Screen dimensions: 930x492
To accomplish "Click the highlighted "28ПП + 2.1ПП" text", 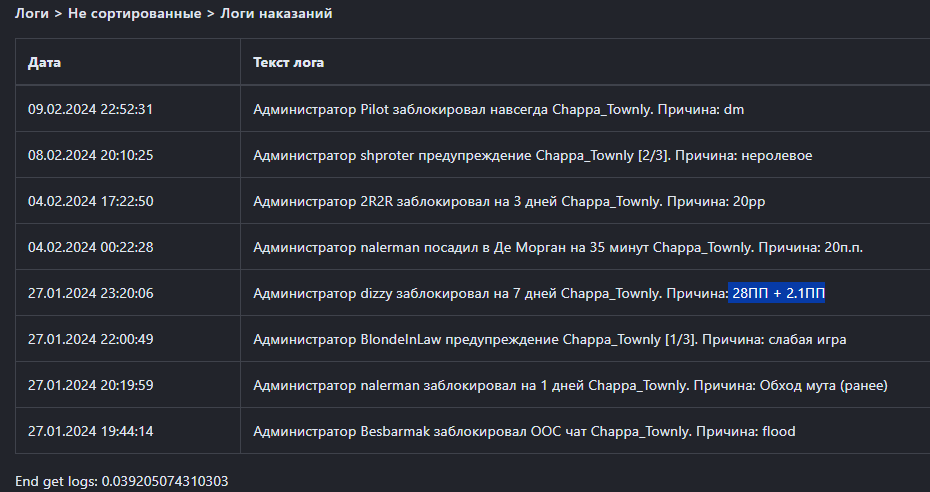I will pyautogui.click(x=778, y=293).
